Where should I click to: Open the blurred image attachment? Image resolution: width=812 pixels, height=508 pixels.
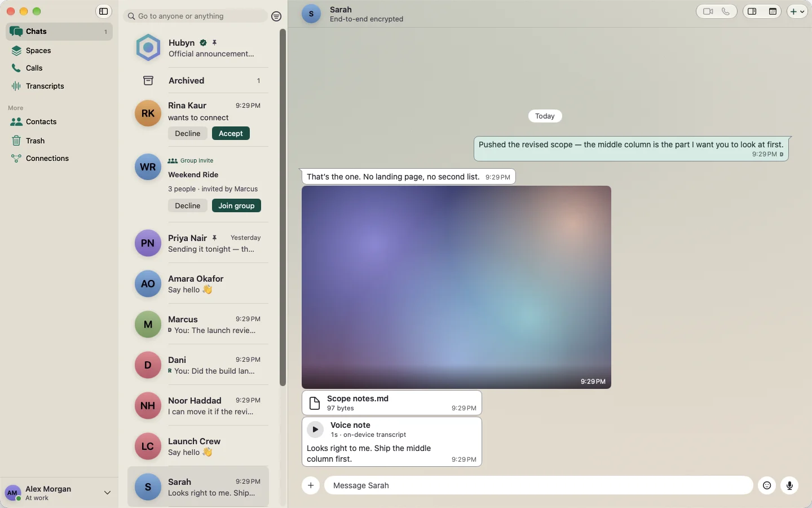point(456,287)
